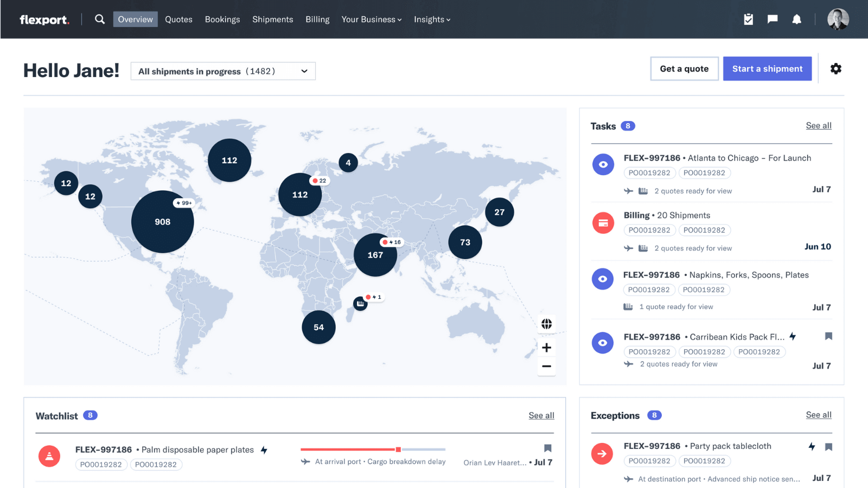Expand Insights menu
868x488 pixels.
[432, 20]
